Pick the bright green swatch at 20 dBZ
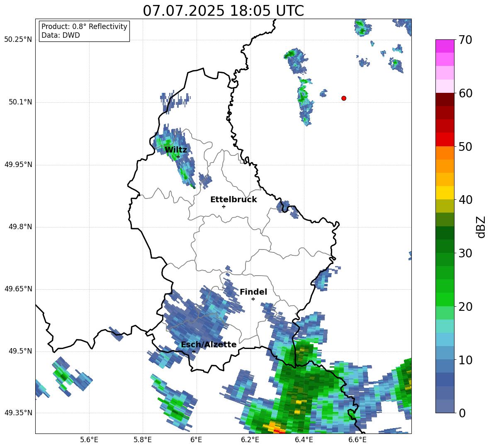Viewport: 491px width, 448px height. (x=445, y=300)
